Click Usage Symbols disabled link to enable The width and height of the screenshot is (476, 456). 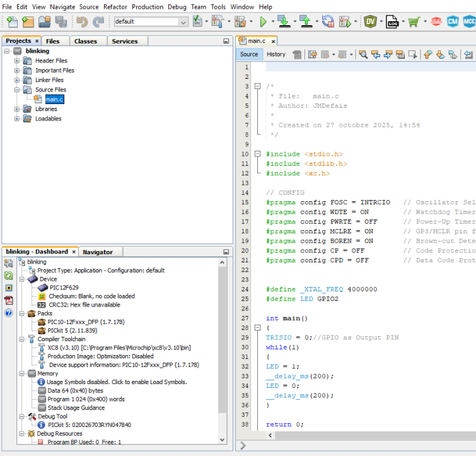pyautogui.click(x=117, y=382)
